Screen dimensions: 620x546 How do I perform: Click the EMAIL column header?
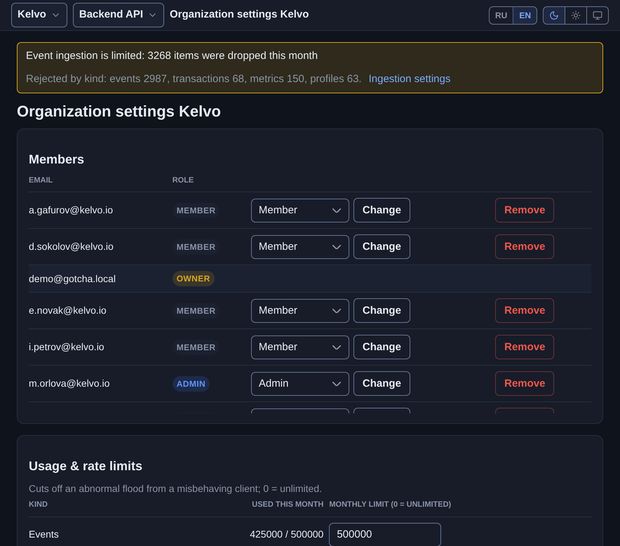(40, 180)
